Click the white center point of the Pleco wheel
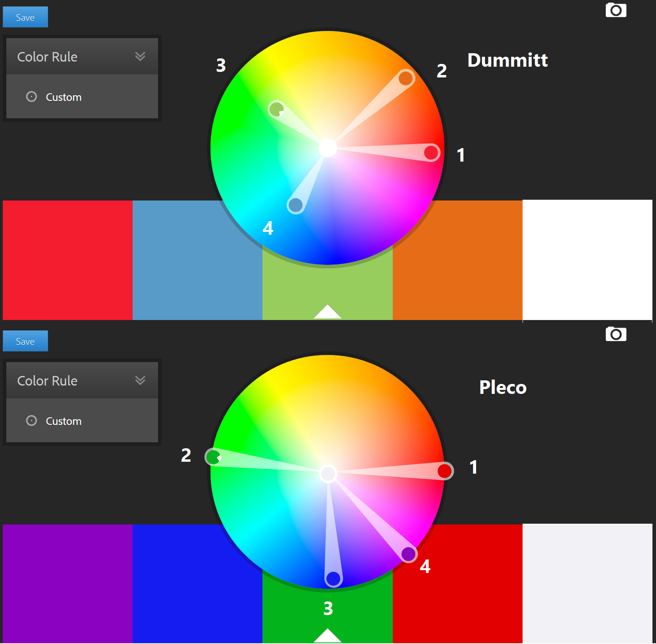 [x=328, y=474]
